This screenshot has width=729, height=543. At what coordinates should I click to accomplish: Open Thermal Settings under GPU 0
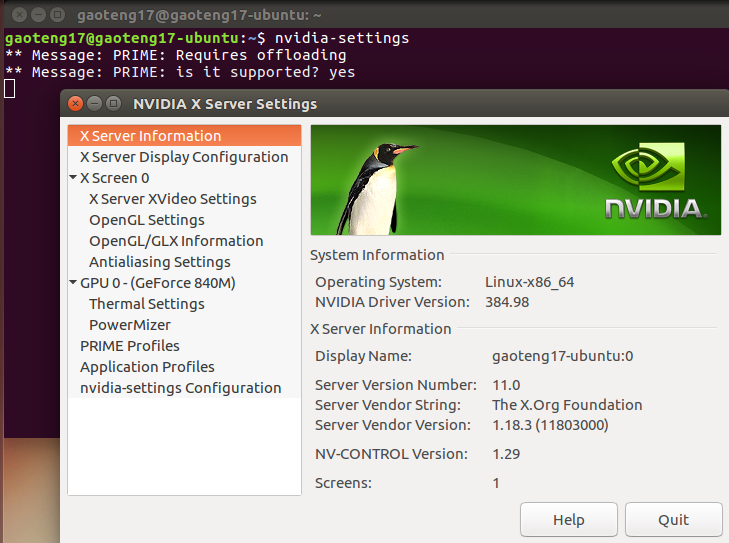pos(146,304)
